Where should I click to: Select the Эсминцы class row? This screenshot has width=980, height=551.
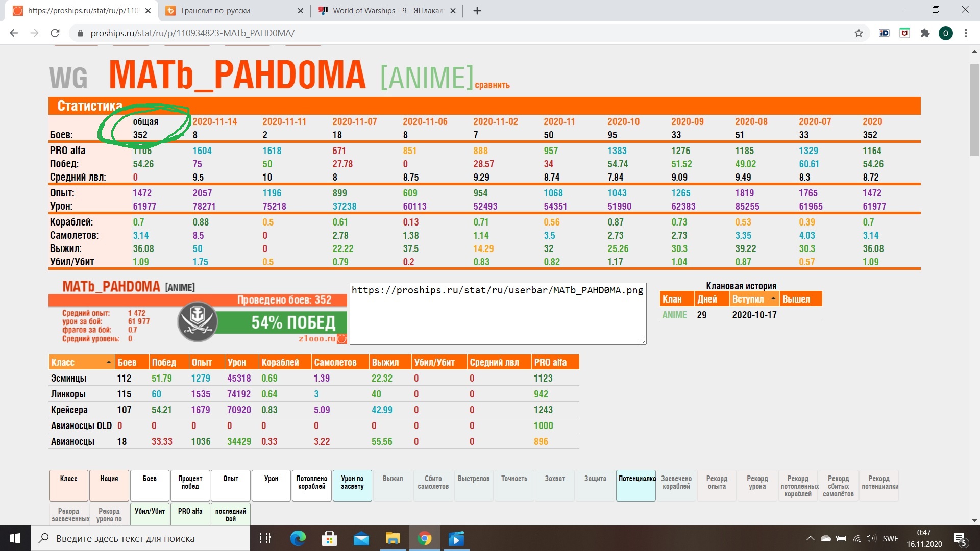(x=314, y=379)
